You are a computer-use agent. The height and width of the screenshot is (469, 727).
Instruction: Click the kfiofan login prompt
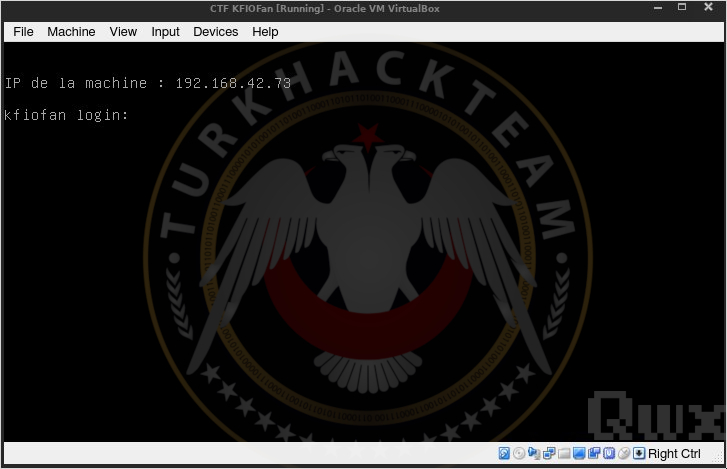click(x=66, y=114)
